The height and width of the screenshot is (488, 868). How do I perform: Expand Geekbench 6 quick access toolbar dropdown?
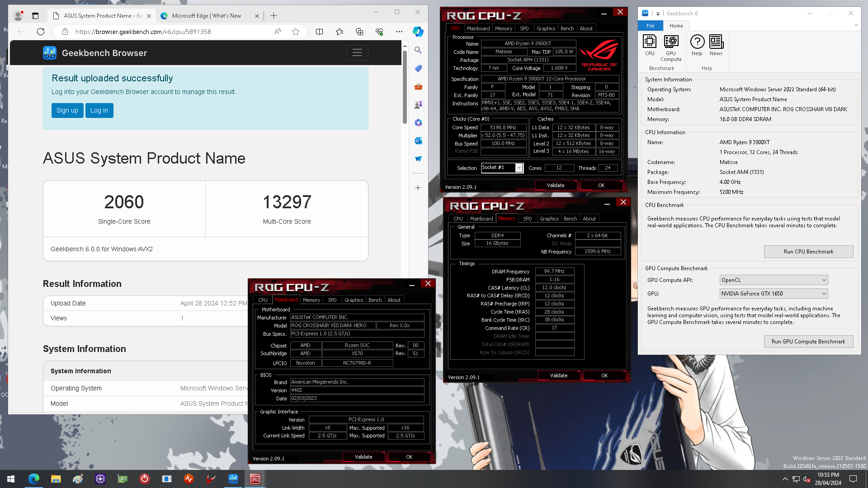coord(658,14)
